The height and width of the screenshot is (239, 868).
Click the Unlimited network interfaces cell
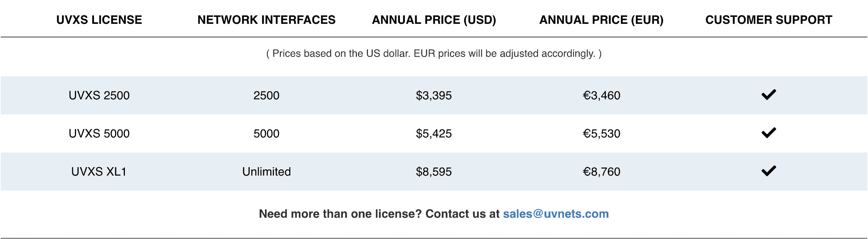click(x=266, y=172)
